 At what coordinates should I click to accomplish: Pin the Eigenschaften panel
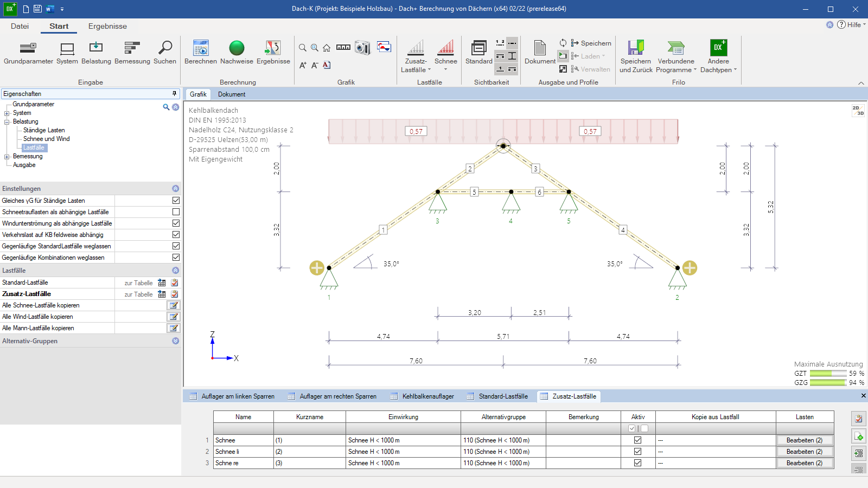(x=174, y=94)
